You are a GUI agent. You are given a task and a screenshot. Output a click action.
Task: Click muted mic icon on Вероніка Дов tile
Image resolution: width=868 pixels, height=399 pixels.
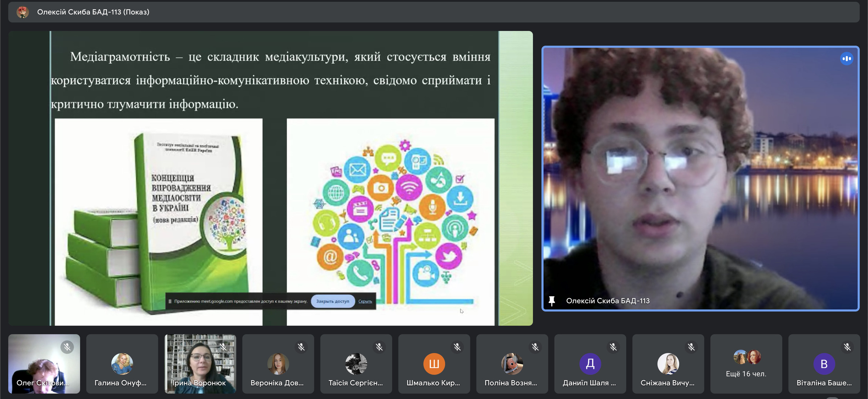pyautogui.click(x=301, y=347)
